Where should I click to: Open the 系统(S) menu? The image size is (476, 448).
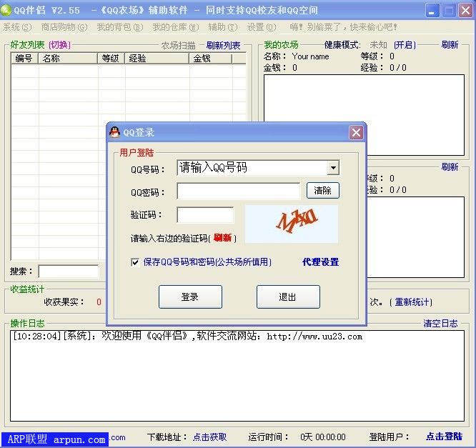click(x=17, y=27)
